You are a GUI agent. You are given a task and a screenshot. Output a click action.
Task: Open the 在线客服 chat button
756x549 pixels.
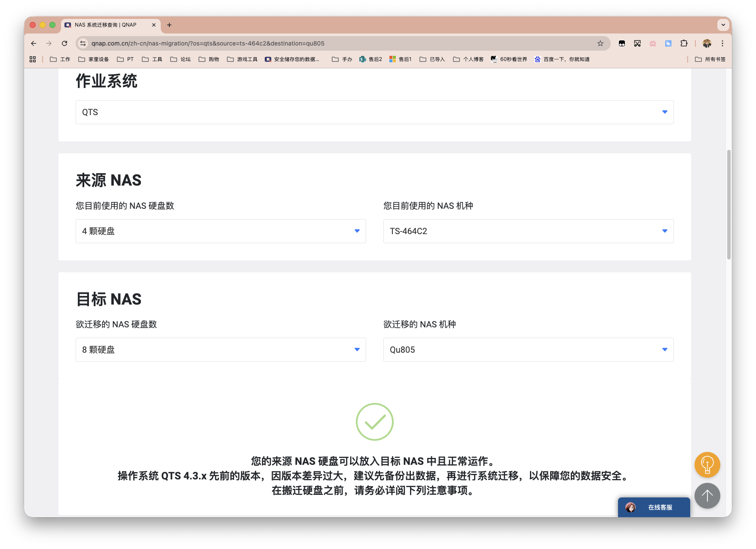tap(654, 507)
